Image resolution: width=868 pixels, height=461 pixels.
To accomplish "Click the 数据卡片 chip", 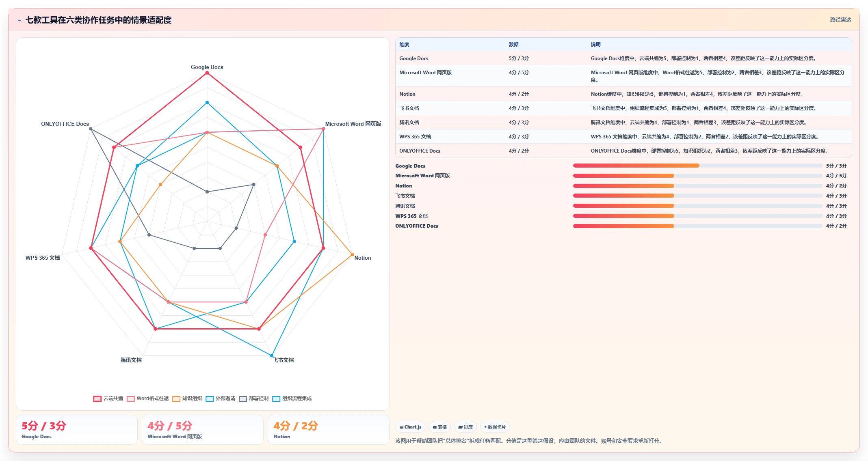I will click(x=495, y=427).
